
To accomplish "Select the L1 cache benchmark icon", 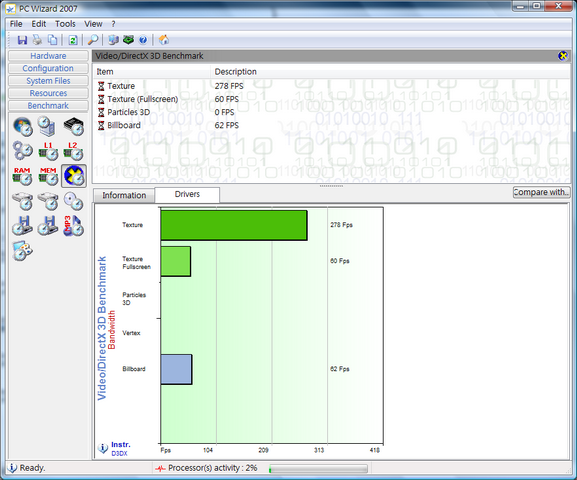I will point(48,151).
